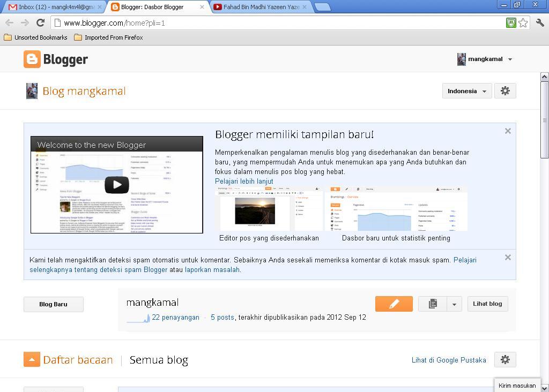Image resolution: width=549 pixels, height=392 pixels.
Task: Click mangkamal blog name
Action: tap(152, 302)
